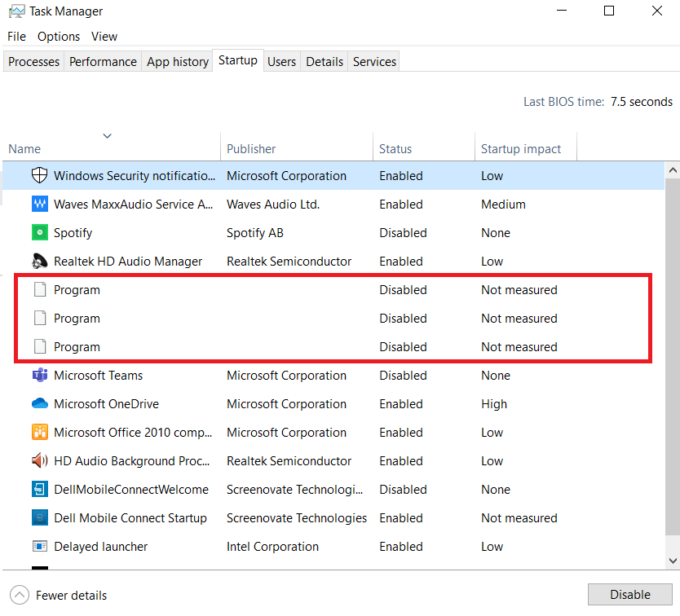Open the View menu
680x616 pixels.
[104, 37]
